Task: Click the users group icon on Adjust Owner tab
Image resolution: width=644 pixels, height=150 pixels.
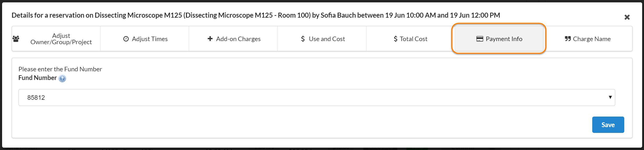Action: coord(16,39)
